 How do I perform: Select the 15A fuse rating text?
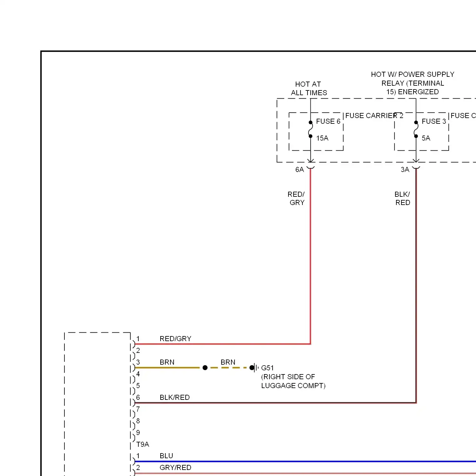(322, 138)
